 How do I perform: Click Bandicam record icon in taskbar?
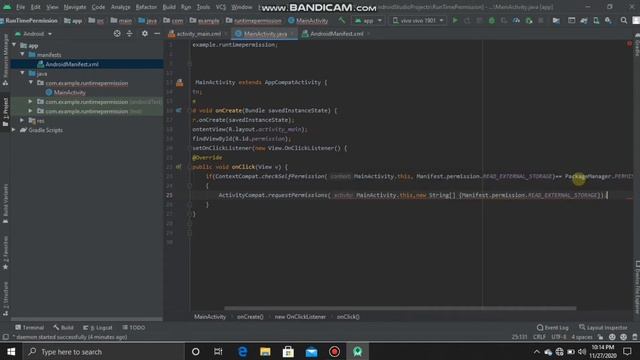(334, 351)
